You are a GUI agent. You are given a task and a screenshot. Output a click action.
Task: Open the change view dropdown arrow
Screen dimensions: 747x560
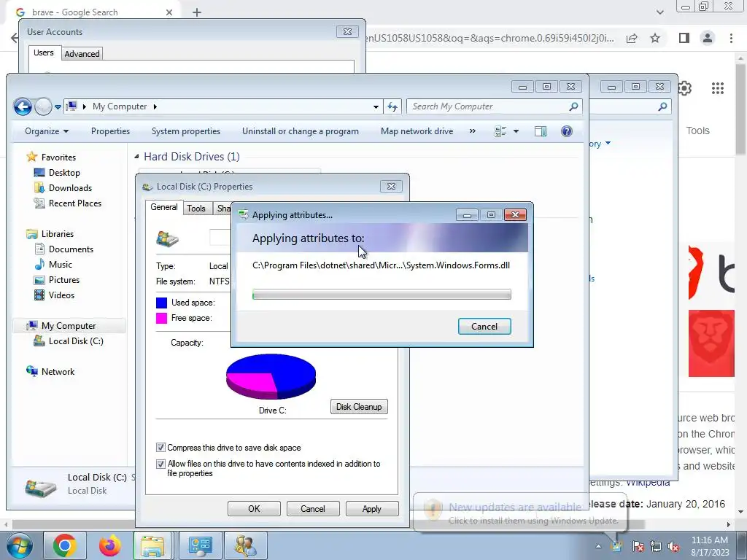(516, 131)
